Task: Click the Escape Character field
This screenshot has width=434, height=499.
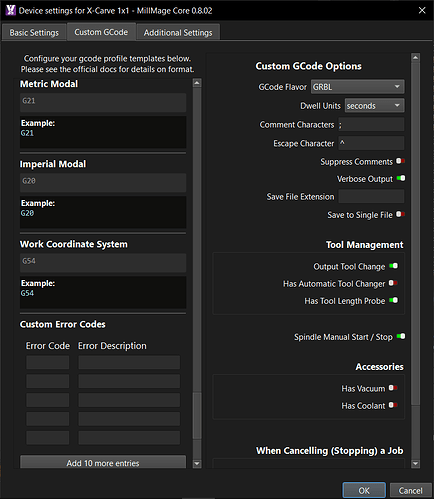Action: [371, 143]
